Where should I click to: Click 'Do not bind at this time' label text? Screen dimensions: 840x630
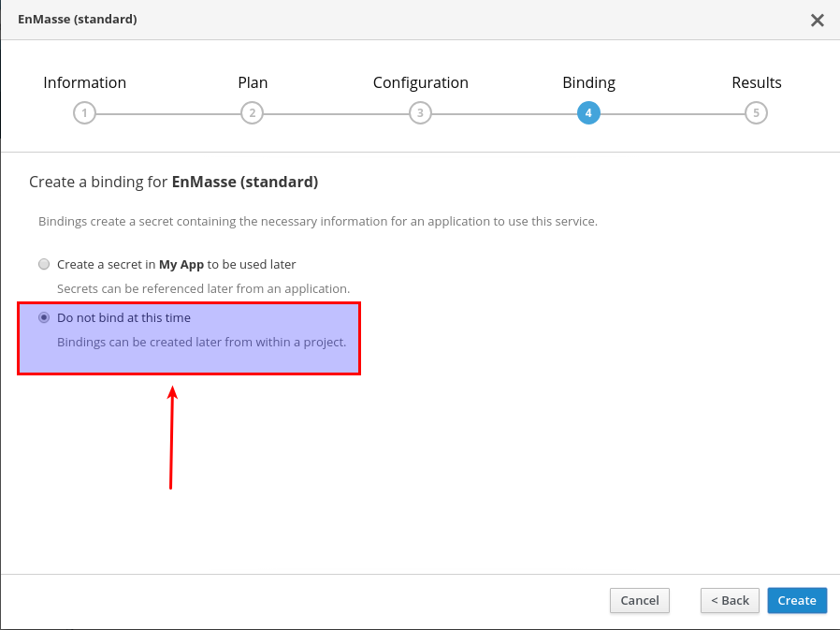pyautogui.click(x=123, y=317)
